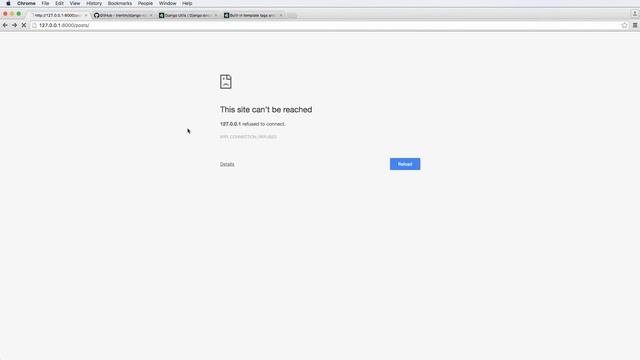640x360 pixels.
Task: Open the File menu
Action: point(45,3)
